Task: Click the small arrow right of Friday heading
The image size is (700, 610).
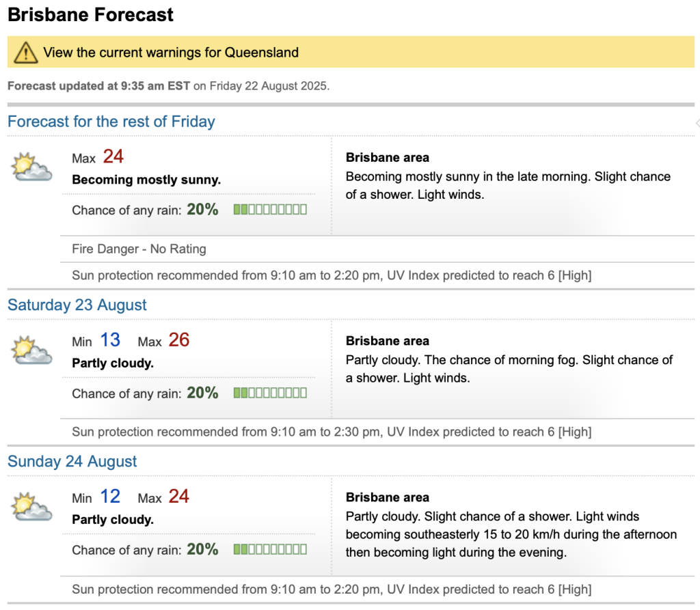Action: pos(697,123)
